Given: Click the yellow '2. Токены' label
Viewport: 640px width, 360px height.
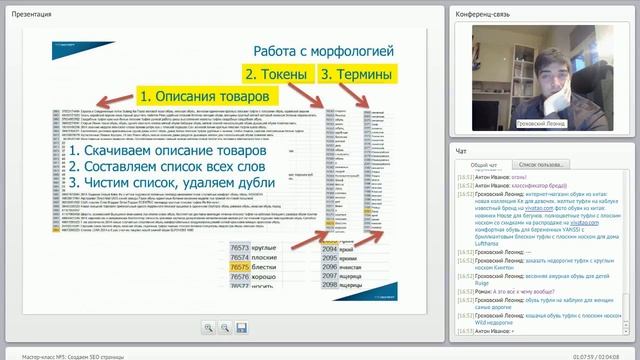Looking at the screenshot, I should point(278,74).
